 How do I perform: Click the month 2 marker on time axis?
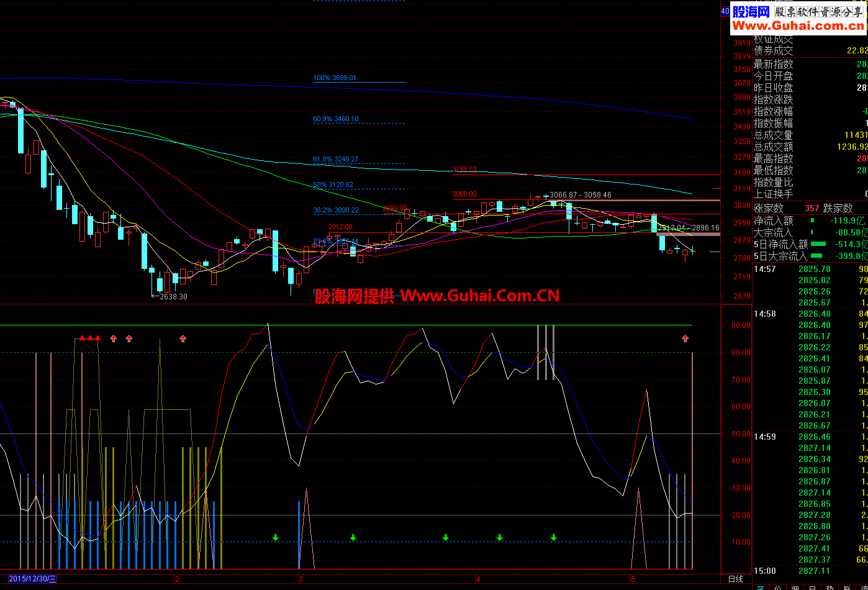point(178,579)
